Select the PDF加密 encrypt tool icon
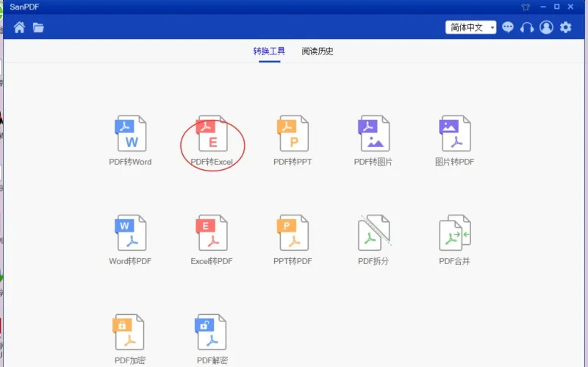The height and width of the screenshot is (367, 588). coord(129,332)
